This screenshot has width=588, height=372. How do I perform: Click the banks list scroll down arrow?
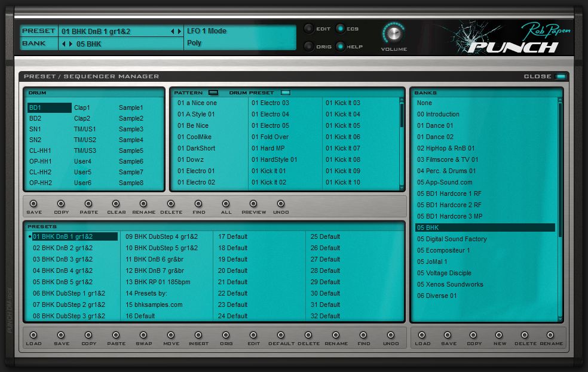pos(561,319)
